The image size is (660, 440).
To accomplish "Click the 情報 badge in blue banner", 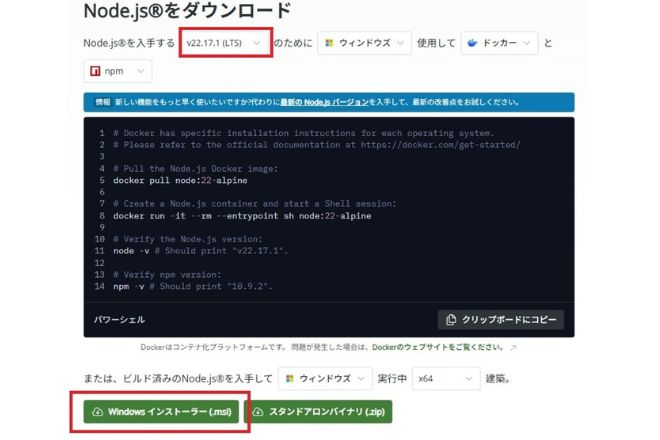I will tap(102, 102).
